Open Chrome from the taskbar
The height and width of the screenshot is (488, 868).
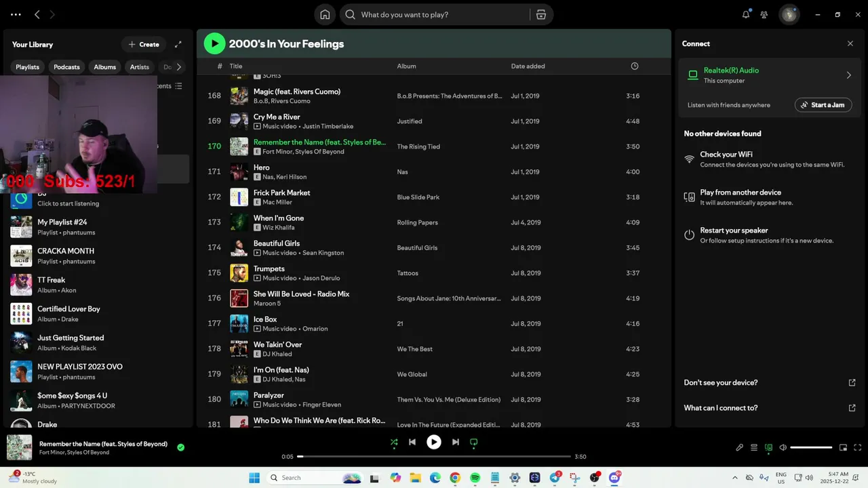[x=455, y=478]
